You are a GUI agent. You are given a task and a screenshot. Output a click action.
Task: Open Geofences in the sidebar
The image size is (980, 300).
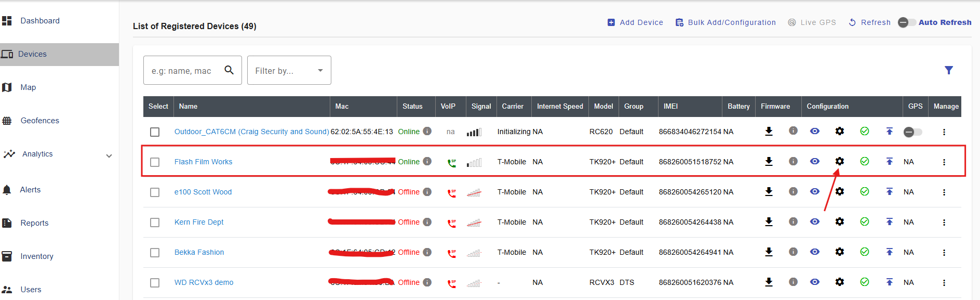(x=39, y=121)
